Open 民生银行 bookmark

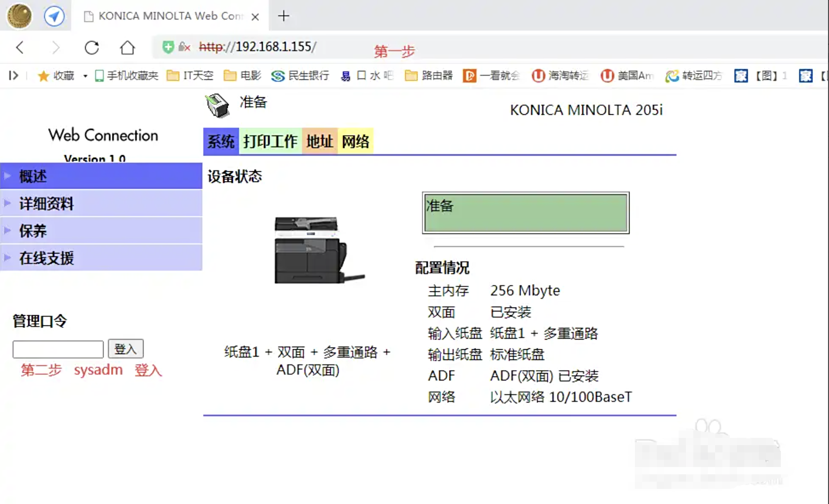tap(300, 75)
